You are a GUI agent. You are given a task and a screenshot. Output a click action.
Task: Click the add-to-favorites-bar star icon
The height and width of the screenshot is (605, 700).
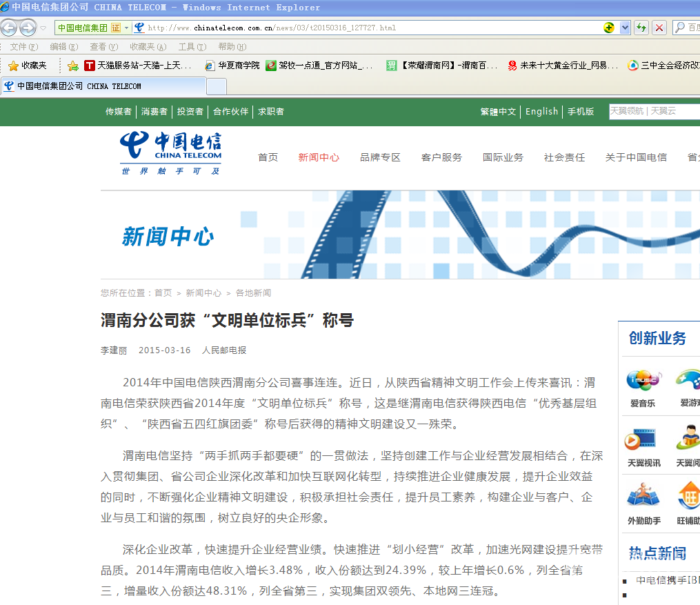(x=73, y=66)
